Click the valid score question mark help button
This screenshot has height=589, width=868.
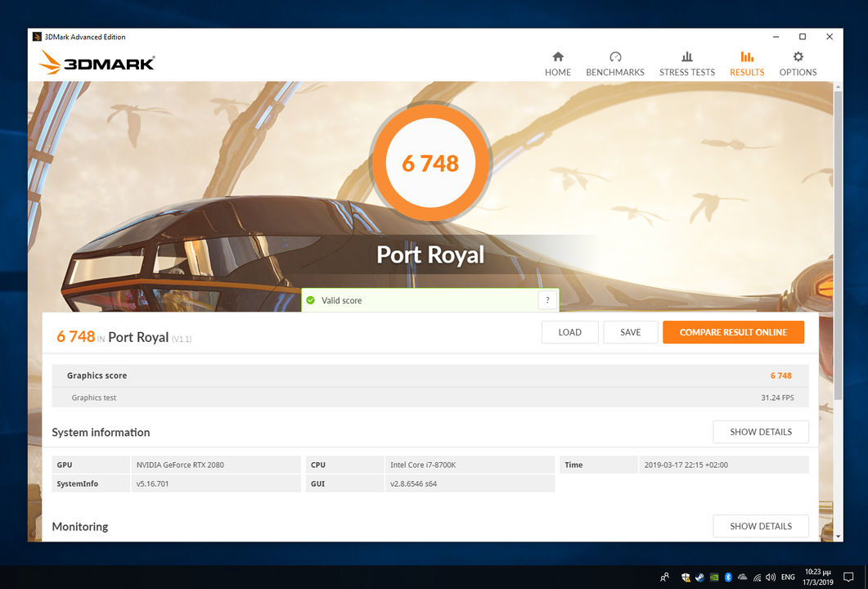point(547,300)
